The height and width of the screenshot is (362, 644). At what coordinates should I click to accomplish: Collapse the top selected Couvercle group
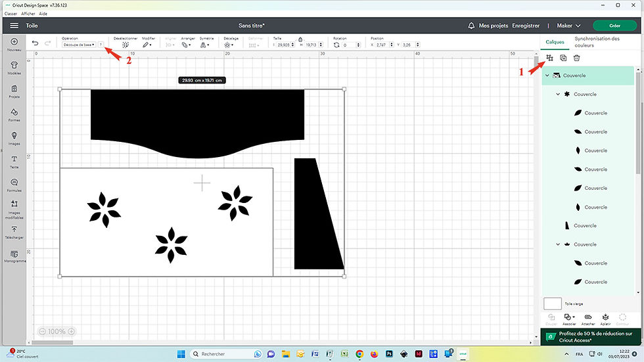tap(547, 76)
